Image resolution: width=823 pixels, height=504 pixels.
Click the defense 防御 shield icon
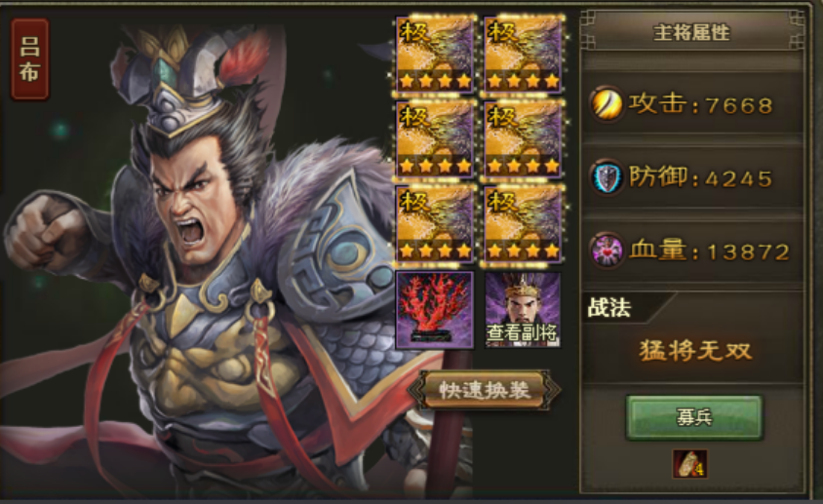click(607, 177)
